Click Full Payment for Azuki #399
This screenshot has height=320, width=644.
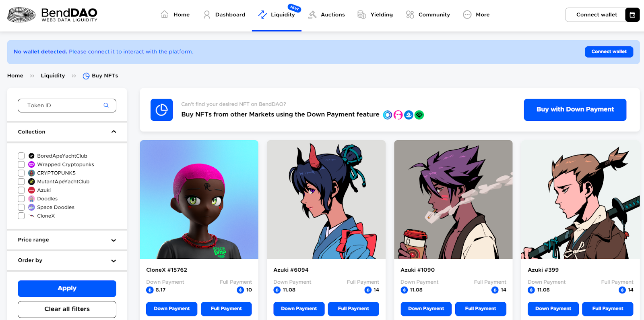point(608,309)
